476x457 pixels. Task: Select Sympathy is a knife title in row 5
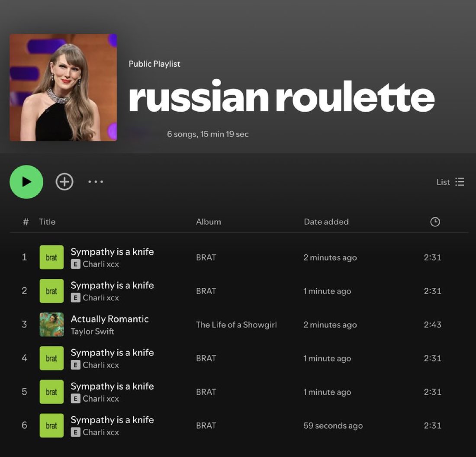(x=113, y=386)
